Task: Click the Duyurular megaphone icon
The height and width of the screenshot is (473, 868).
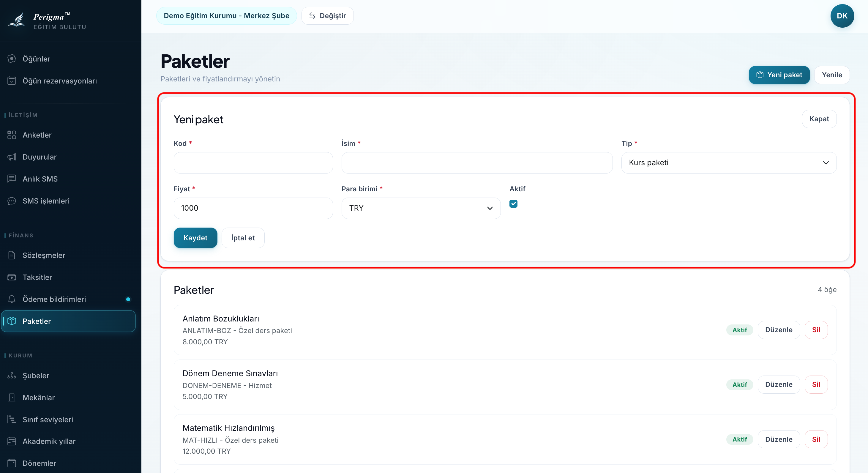Action: click(12, 157)
